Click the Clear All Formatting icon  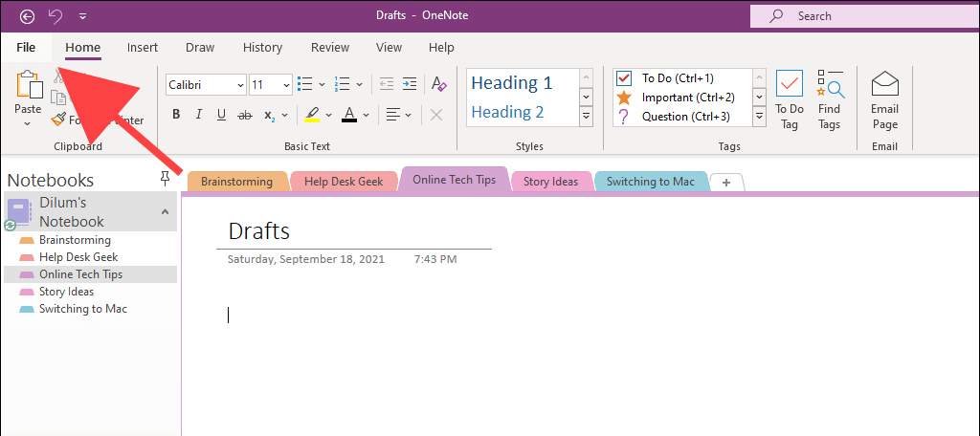[x=438, y=84]
